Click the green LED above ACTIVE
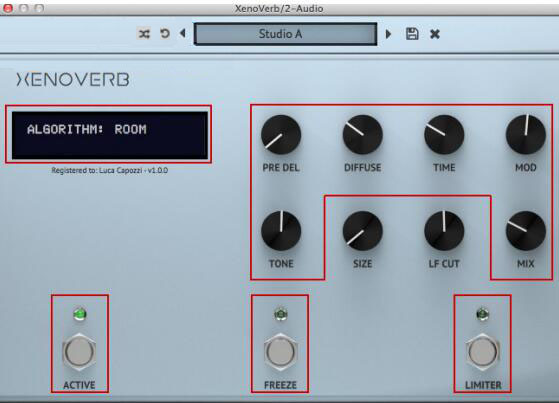The image size is (559, 403). point(80,314)
